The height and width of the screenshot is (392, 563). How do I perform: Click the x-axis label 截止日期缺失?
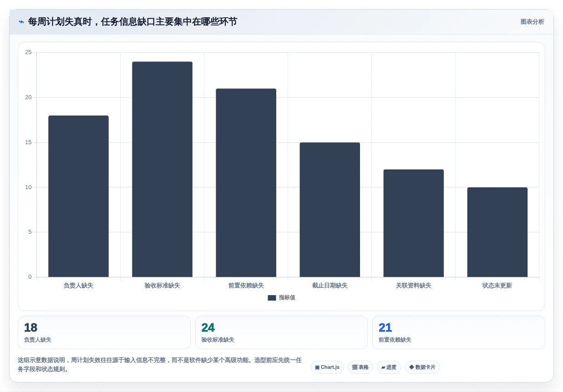tap(330, 286)
